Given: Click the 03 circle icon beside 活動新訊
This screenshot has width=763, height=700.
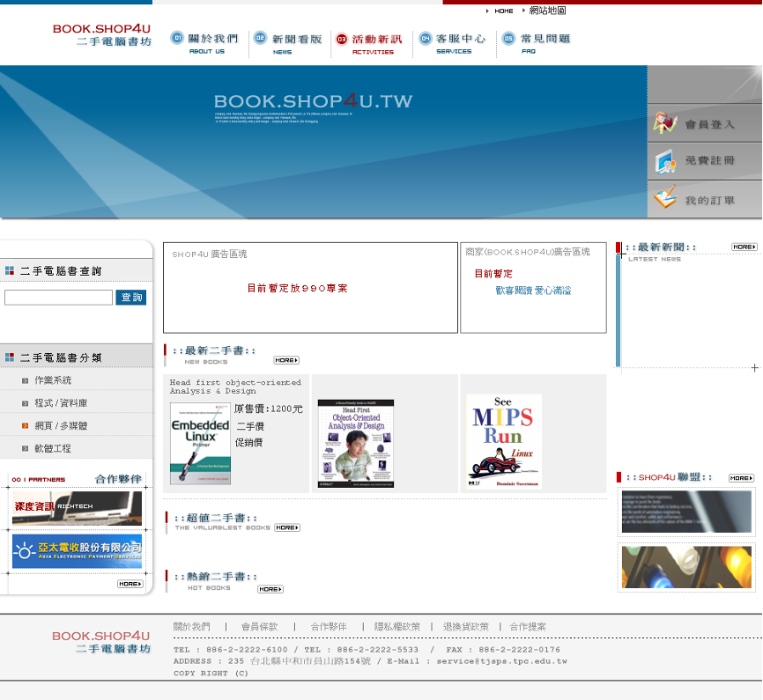Looking at the screenshot, I should click(341, 39).
